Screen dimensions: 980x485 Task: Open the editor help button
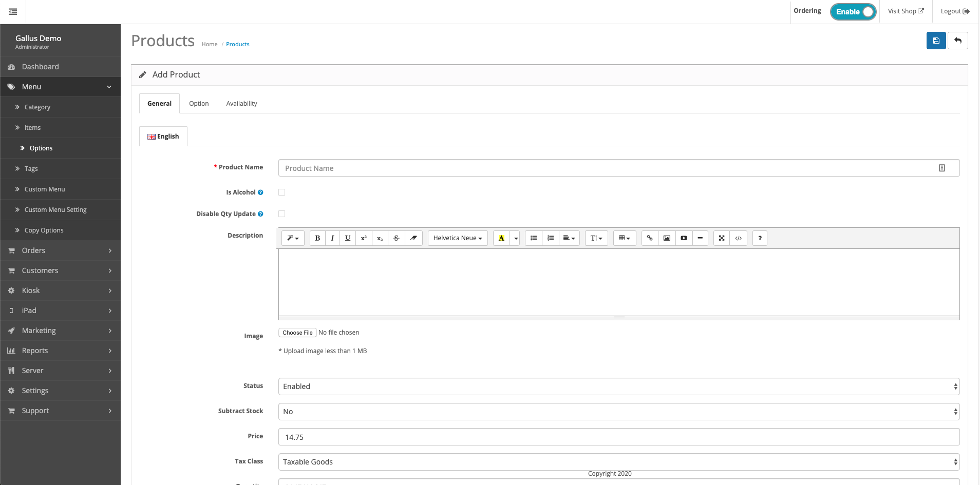pos(760,238)
